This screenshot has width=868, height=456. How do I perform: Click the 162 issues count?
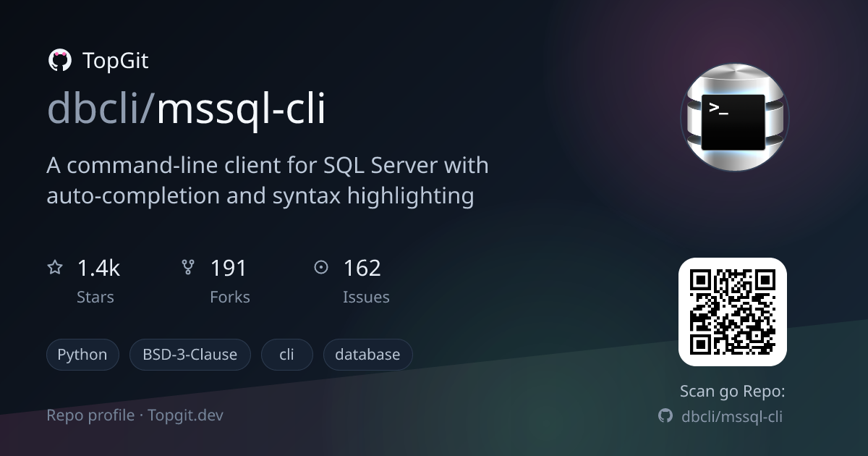click(x=362, y=269)
